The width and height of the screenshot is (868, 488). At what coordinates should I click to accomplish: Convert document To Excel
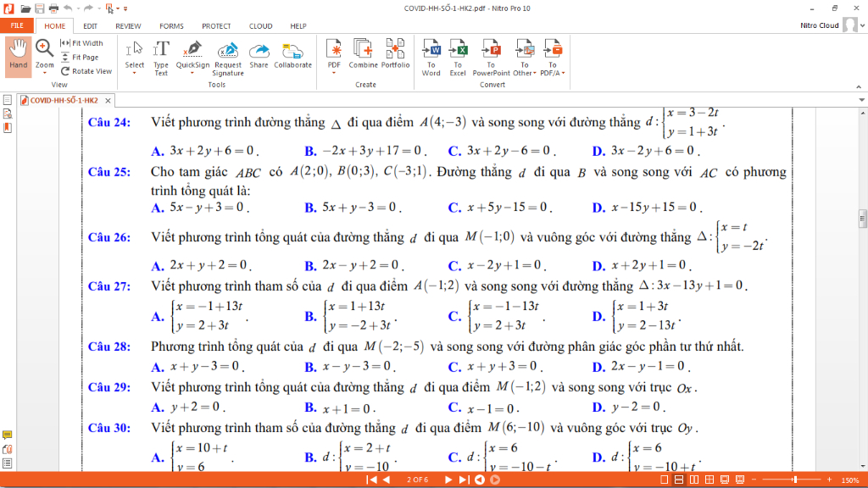[458, 58]
